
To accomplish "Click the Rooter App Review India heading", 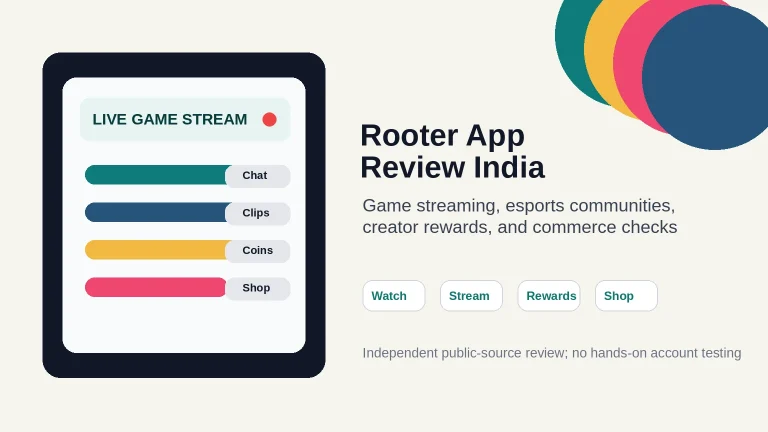I will tap(452, 151).
